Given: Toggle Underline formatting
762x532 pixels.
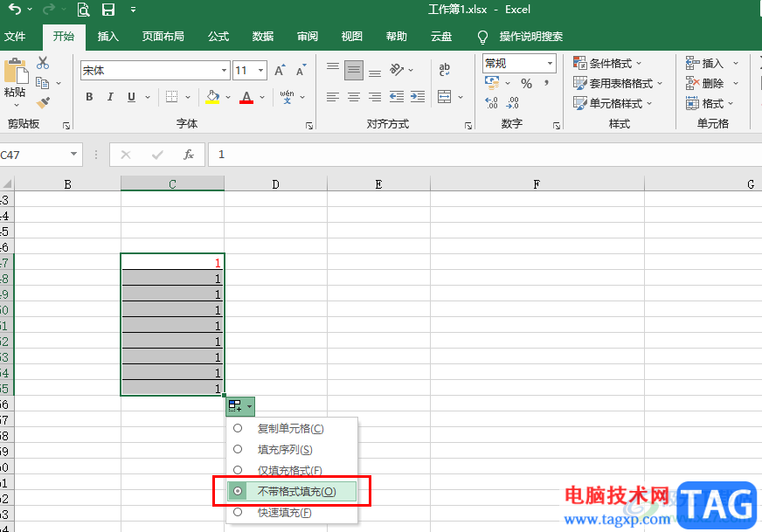Looking at the screenshot, I should point(131,97).
